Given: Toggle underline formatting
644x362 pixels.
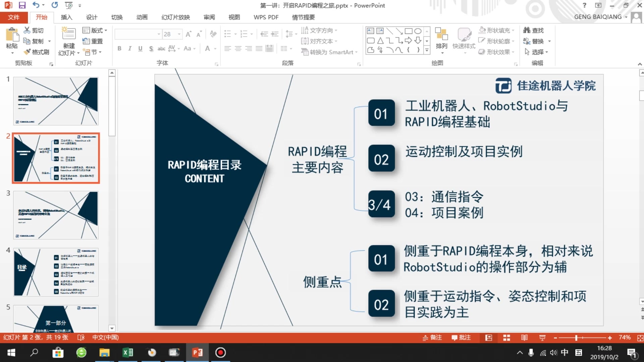Looking at the screenshot, I should coord(140,49).
